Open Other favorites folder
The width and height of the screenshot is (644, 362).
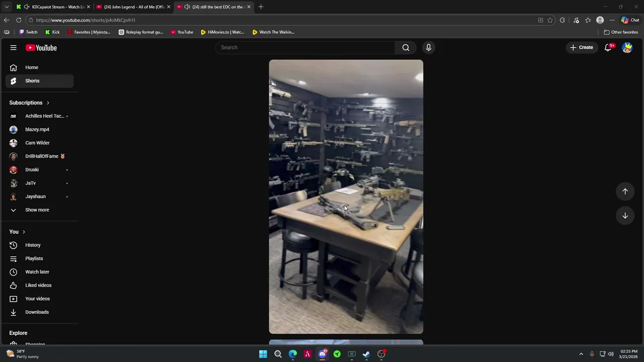click(x=621, y=32)
